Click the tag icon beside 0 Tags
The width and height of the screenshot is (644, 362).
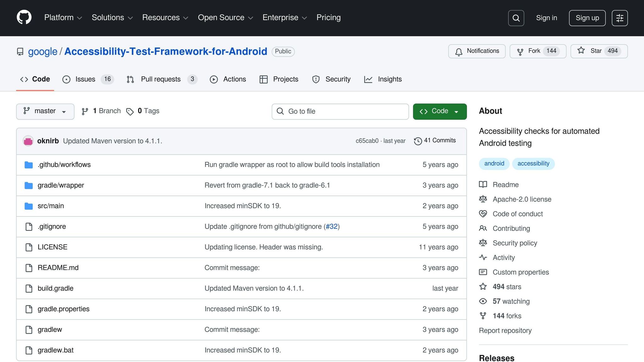coord(130,111)
